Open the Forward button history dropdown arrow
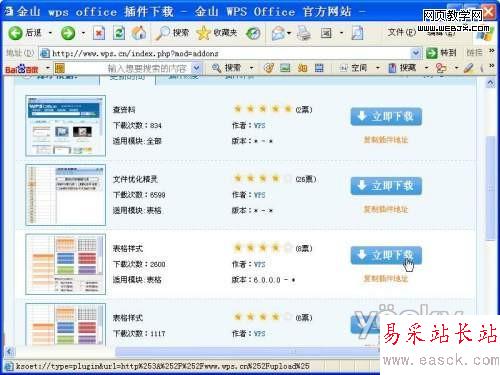This screenshot has width=500, height=375. (83, 33)
